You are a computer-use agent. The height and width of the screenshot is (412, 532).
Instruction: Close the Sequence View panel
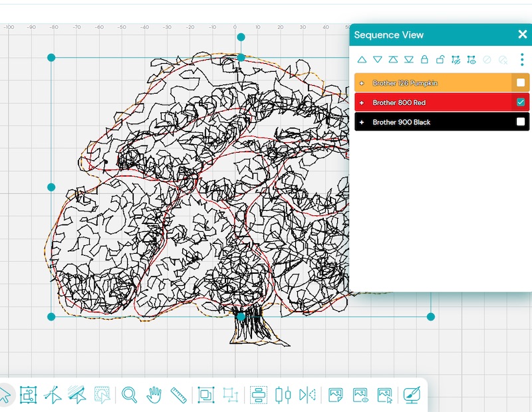[x=523, y=35]
